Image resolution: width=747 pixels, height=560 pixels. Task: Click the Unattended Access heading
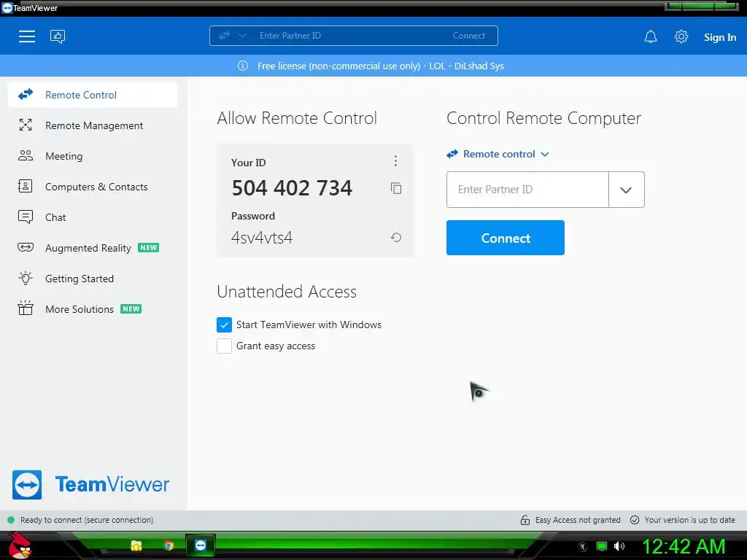point(287,292)
